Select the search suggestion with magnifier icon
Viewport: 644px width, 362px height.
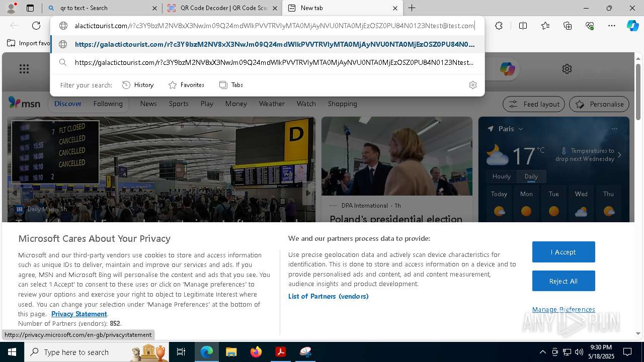click(267, 62)
